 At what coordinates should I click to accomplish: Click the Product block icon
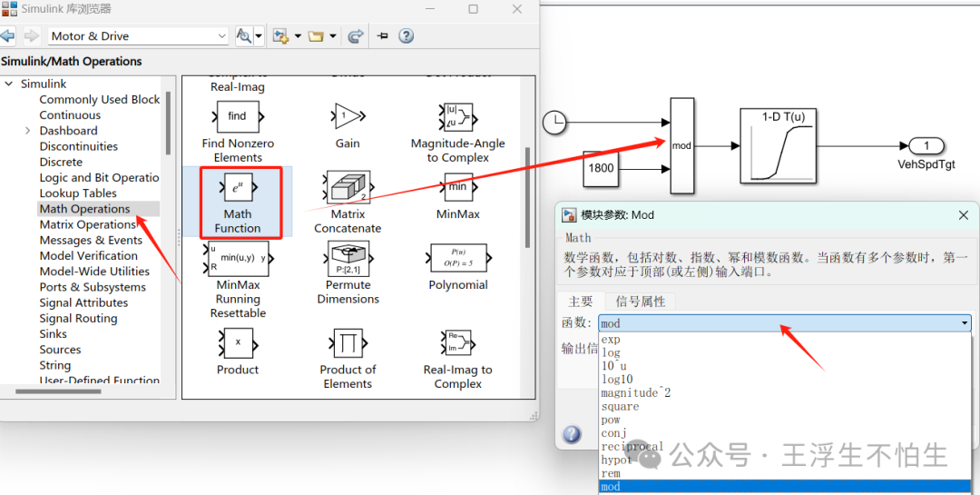(x=238, y=343)
